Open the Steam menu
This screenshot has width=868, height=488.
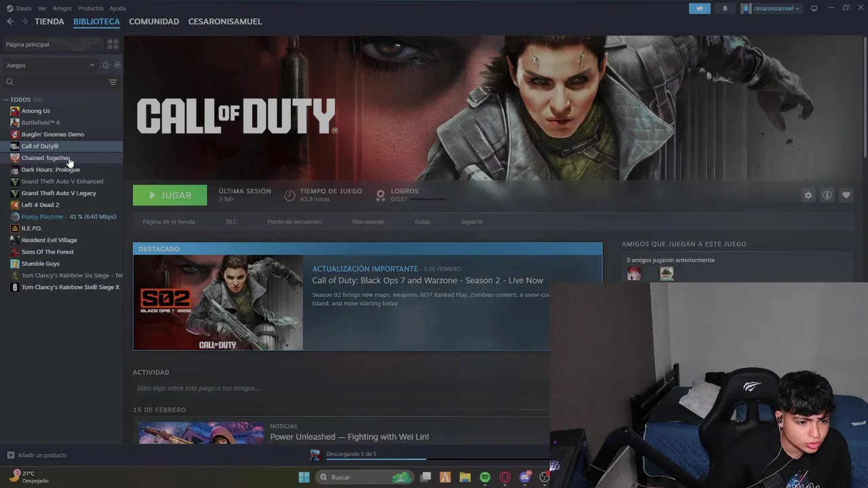click(19, 8)
